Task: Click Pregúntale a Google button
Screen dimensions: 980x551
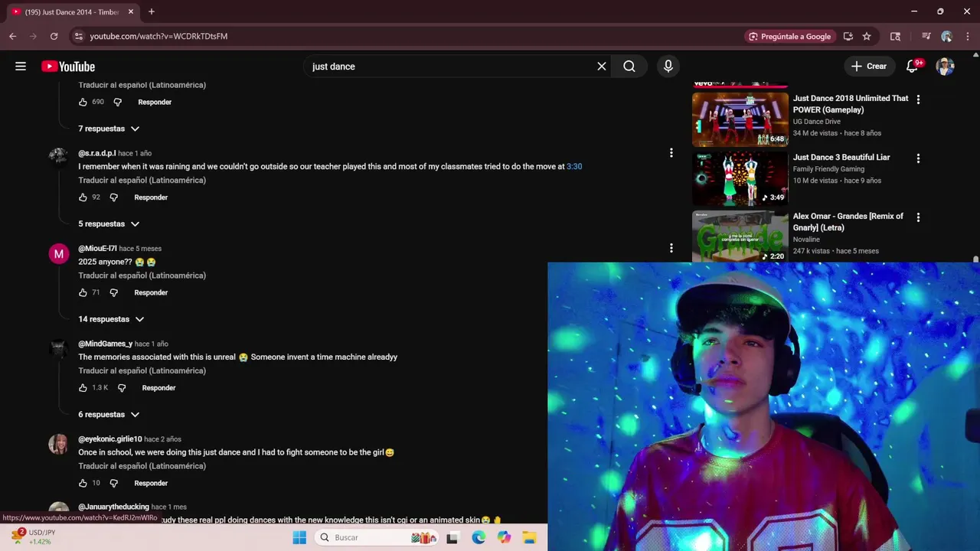Action: (x=789, y=36)
